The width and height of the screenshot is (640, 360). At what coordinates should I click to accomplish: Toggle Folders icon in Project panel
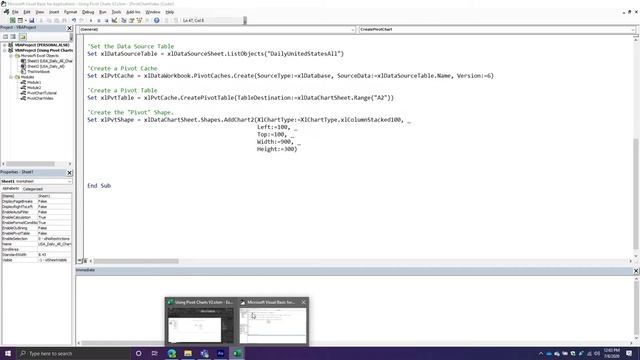point(22,37)
